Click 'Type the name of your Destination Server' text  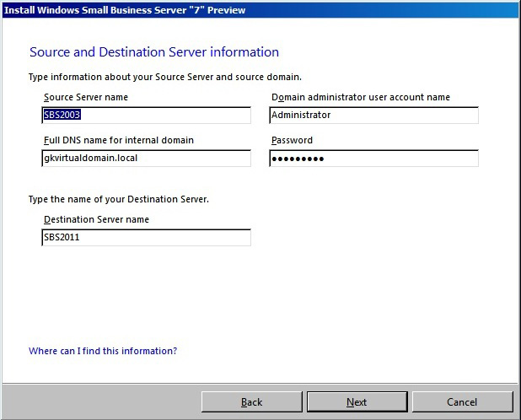point(118,200)
